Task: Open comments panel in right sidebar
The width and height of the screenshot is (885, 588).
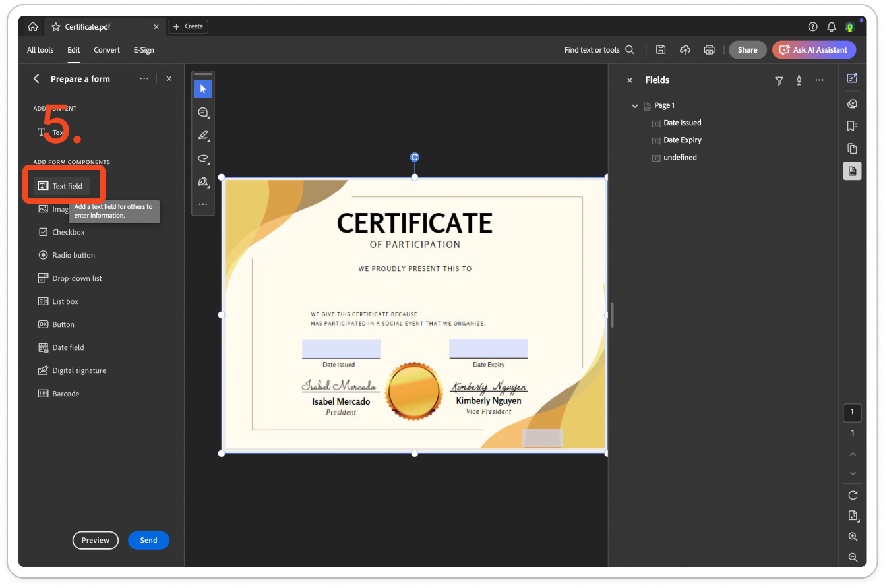Action: [x=852, y=103]
